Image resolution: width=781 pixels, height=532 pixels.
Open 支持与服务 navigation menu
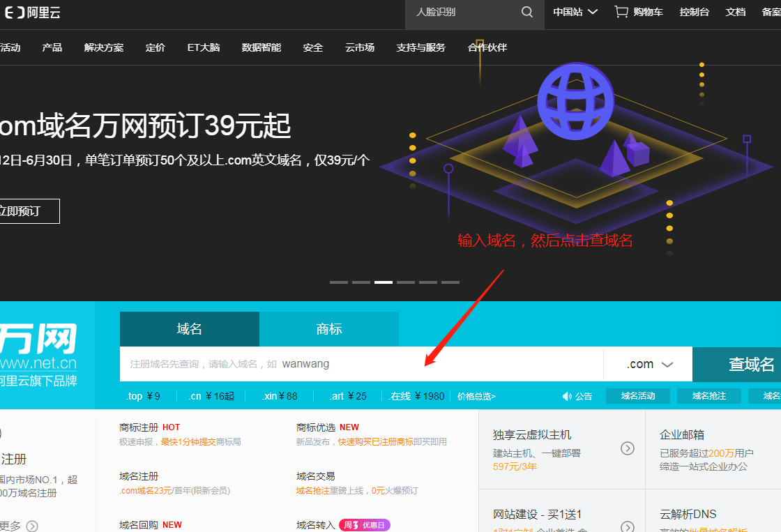point(421,47)
